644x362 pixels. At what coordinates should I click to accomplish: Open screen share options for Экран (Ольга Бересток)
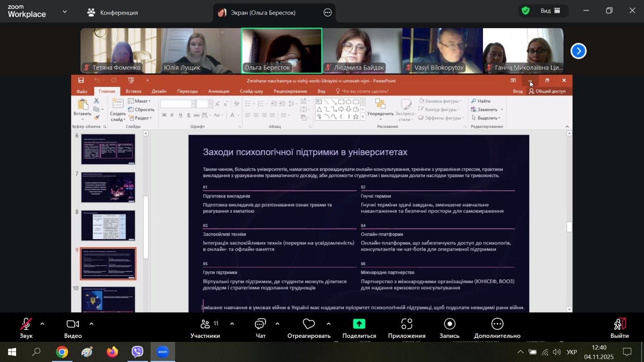pos(328,12)
